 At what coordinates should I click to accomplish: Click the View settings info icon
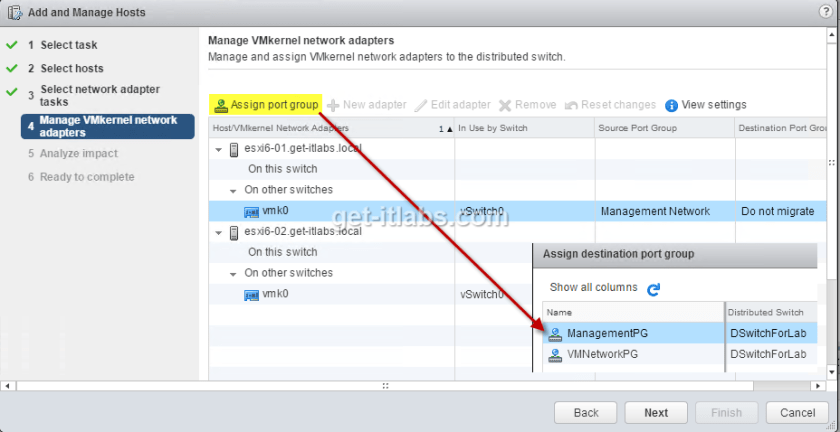(x=671, y=105)
